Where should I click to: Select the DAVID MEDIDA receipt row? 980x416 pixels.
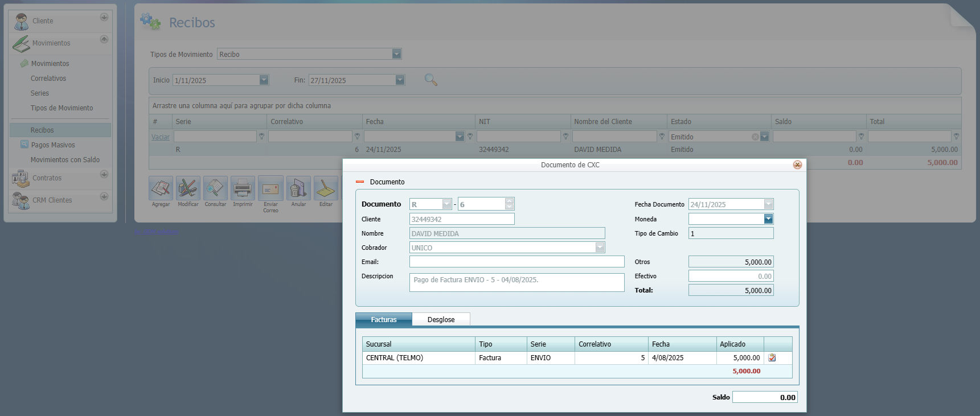(555, 150)
